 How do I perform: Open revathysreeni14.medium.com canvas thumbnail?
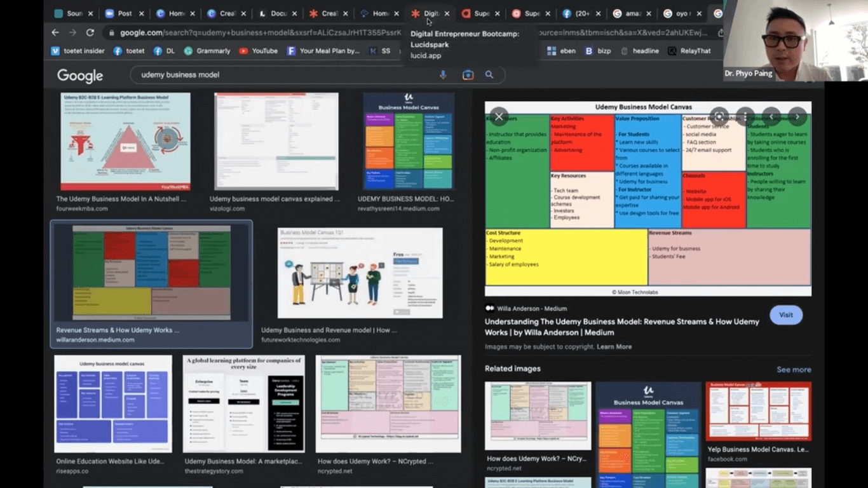pyautogui.click(x=409, y=142)
